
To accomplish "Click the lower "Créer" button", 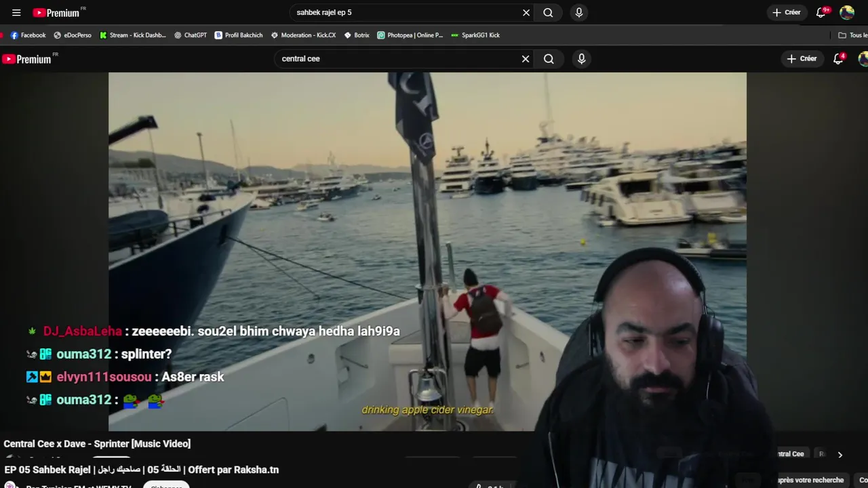I will tap(802, 59).
